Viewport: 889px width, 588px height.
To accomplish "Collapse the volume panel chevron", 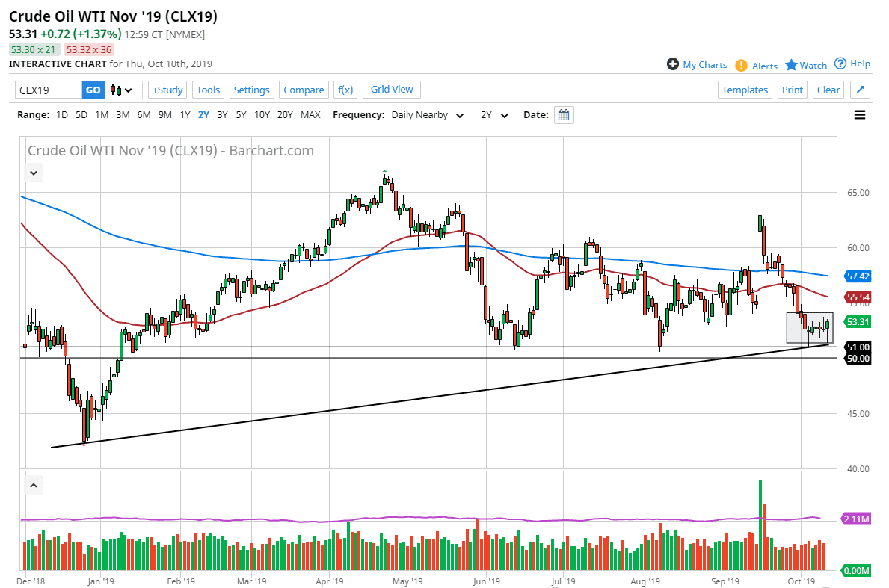I will (34, 485).
